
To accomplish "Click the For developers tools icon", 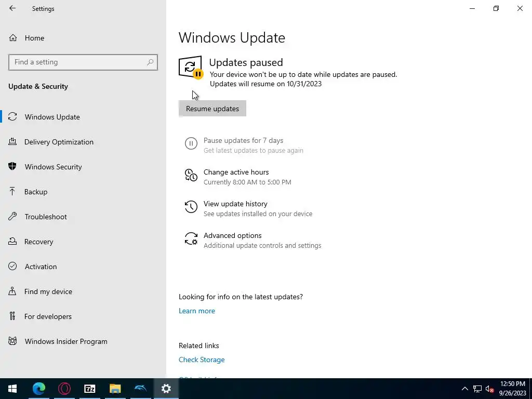I will tap(12, 316).
